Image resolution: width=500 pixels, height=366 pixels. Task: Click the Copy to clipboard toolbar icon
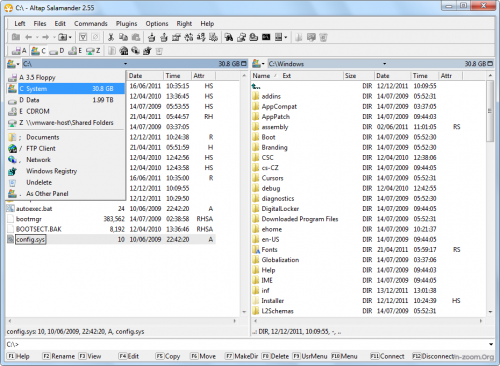point(123,37)
